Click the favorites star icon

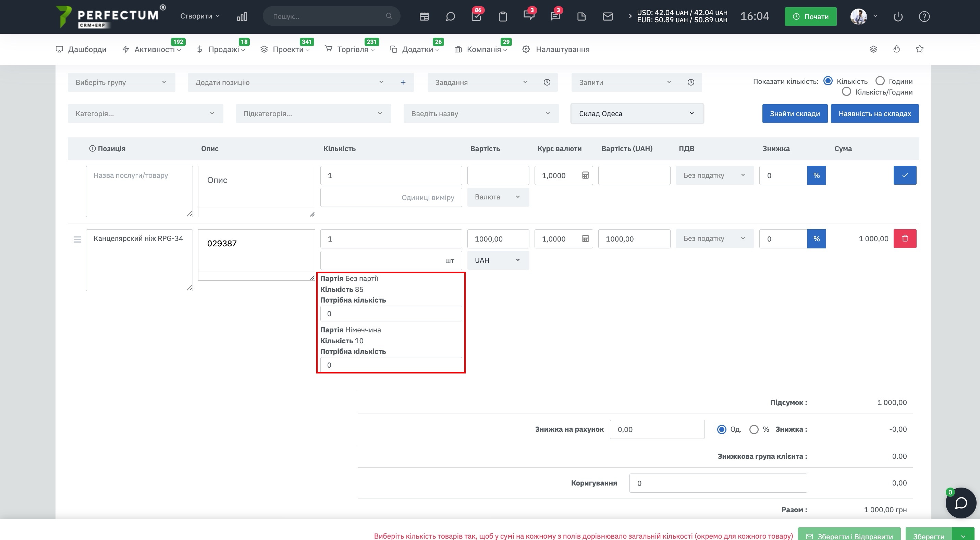[x=919, y=49]
